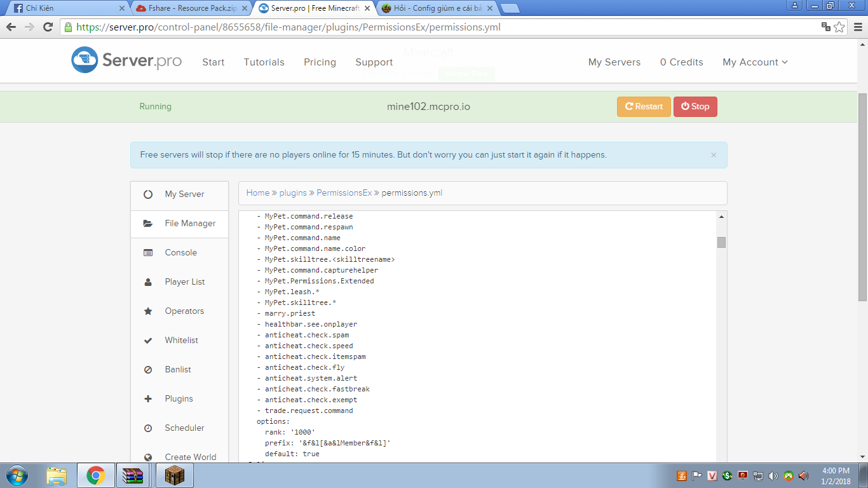Click the Operators star icon

tap(148, 311)
